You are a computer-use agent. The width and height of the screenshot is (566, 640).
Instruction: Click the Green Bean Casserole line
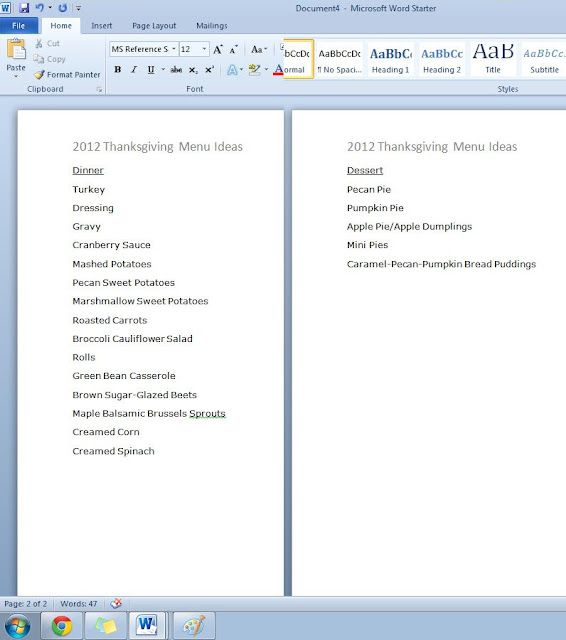124,376
